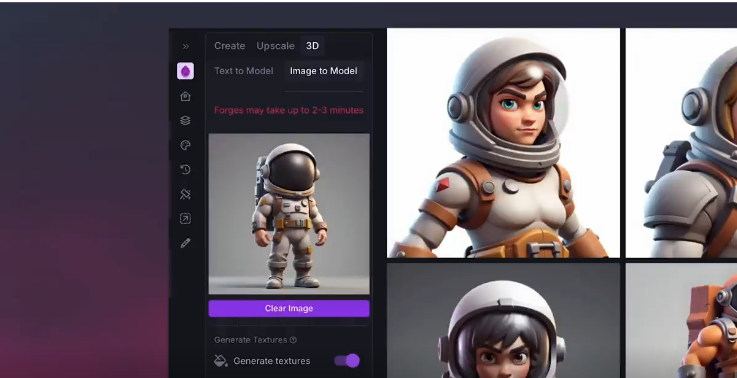This screenshot has height=378, width=737.
Task: Click the export arrow box icon
Action: pyautogui.click(x=186, y=219)
